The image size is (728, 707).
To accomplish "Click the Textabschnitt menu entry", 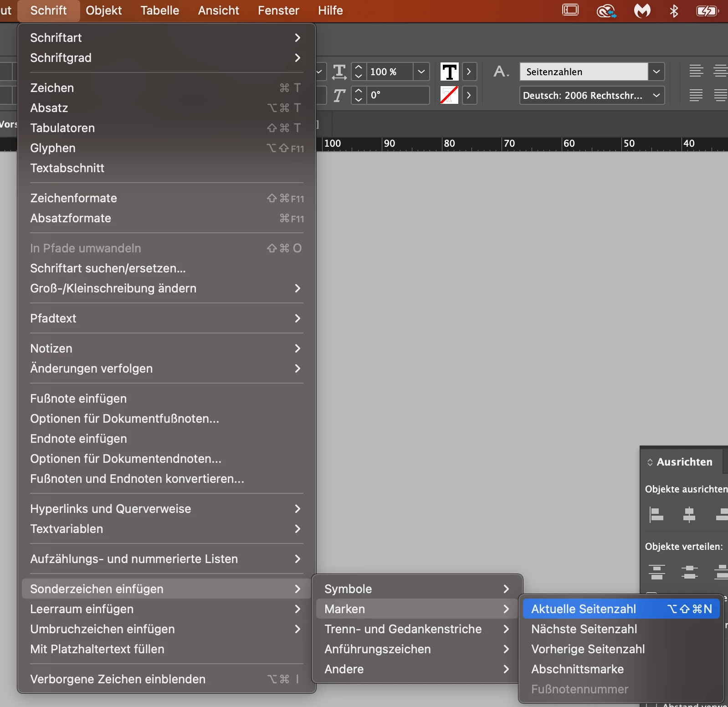I will (x=166, y=168).
